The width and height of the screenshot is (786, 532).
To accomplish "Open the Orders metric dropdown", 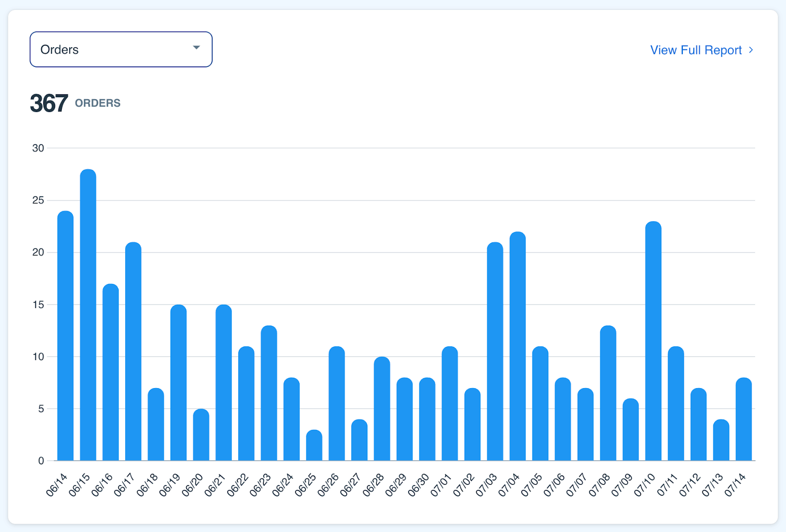I will pyautogui.click(x=121, y=49).
